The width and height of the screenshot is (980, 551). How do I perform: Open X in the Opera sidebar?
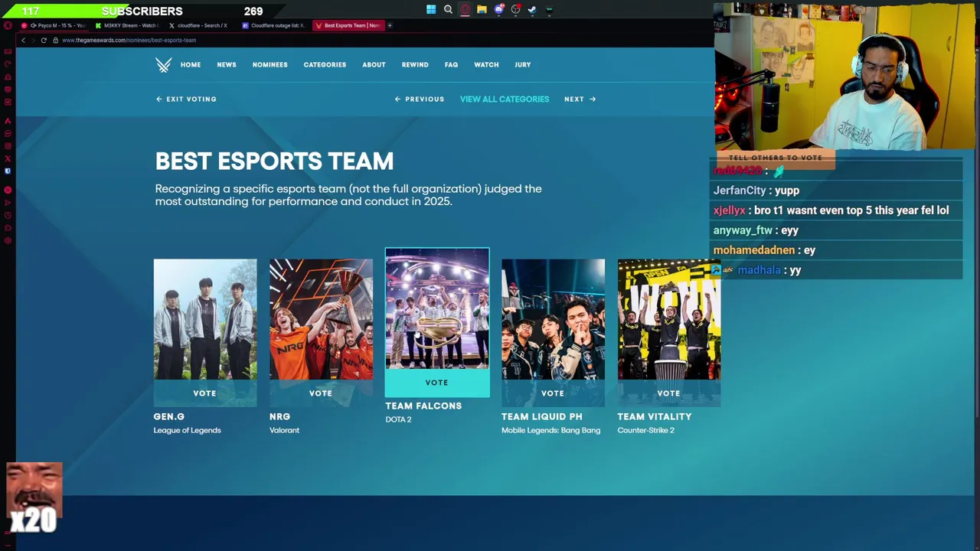(x=8, y=158)
